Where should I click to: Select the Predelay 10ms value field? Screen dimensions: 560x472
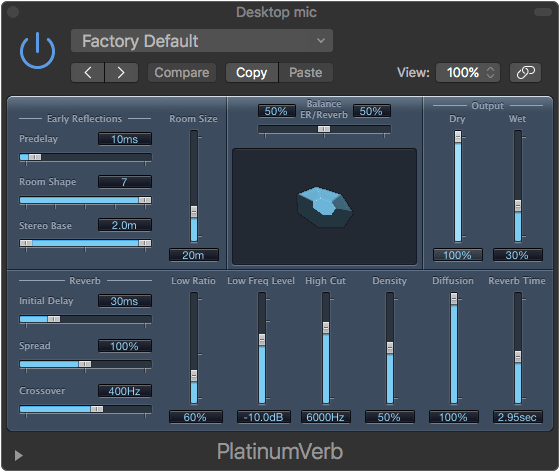tap(125, 139)
